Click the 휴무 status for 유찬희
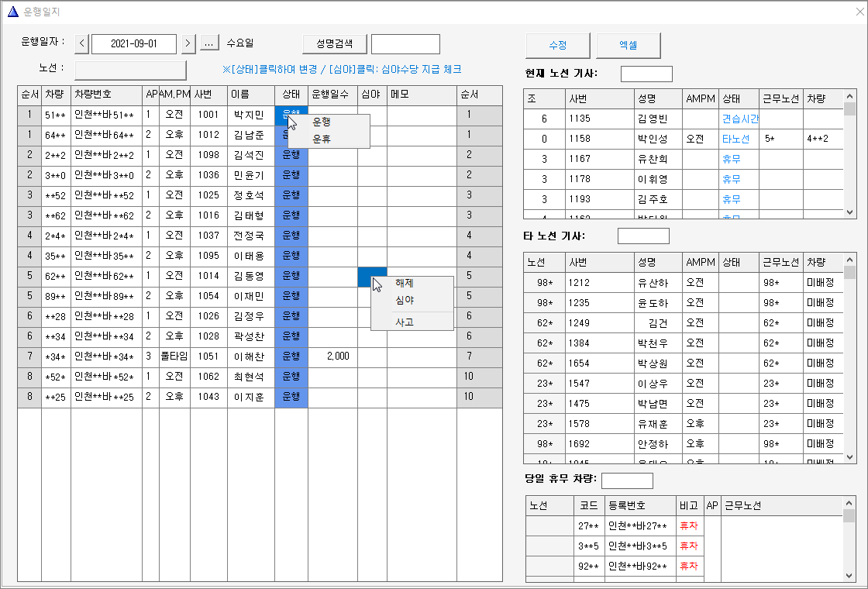 (739, 159)
